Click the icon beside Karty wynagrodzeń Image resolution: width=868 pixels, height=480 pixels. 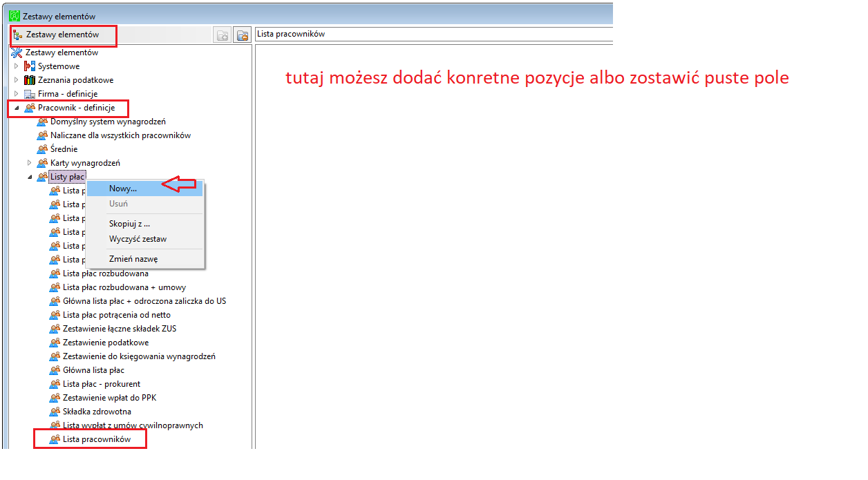(x=42, y=163)
